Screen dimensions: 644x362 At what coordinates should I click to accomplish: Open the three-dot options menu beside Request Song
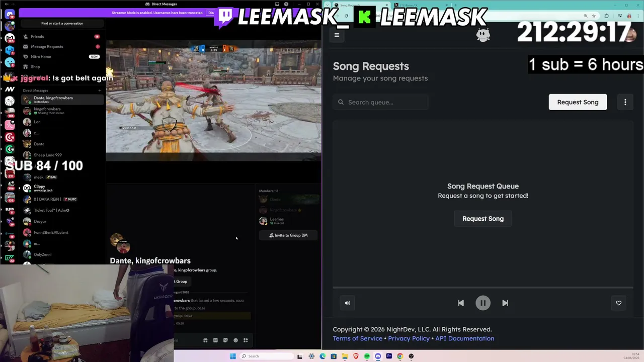click(x=625, y=102)
